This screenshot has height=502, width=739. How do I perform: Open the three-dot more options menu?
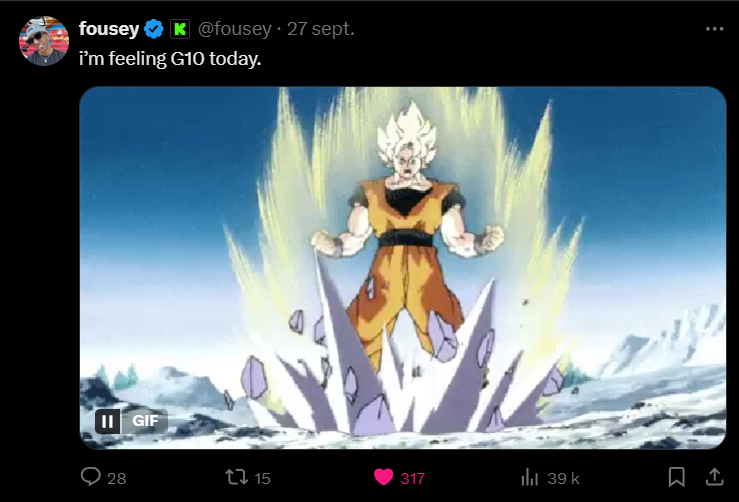tap(714, 29)
